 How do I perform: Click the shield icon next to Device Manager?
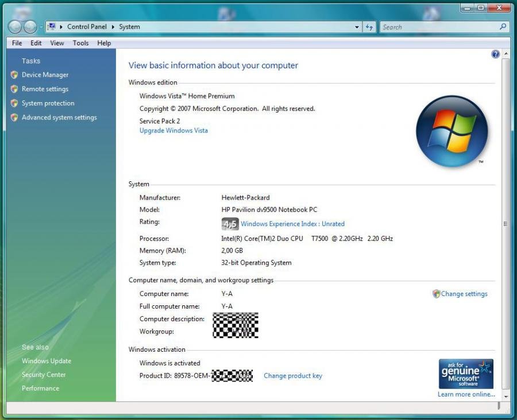pyautogui.click(x=14, y=75)
